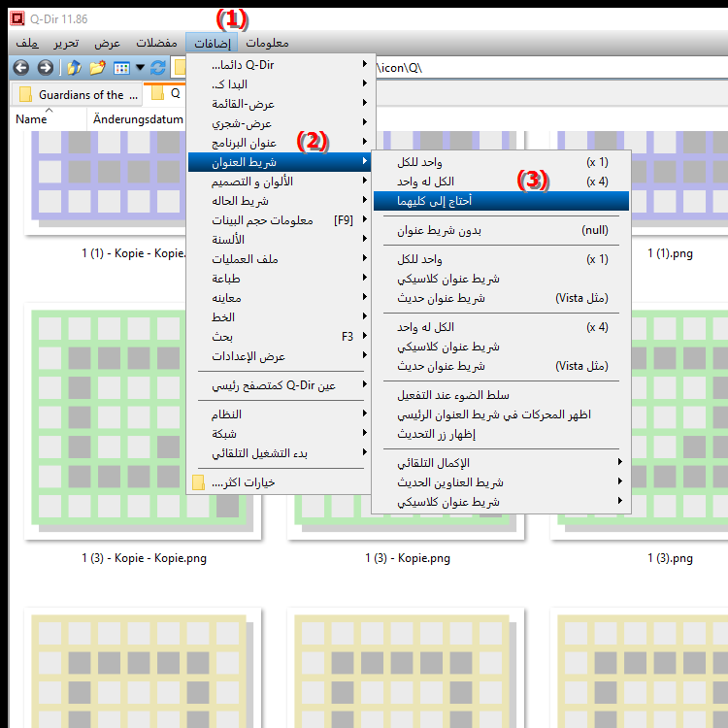Open عين Q-Dir كمتصفح رئيسي submenu
The height and width of the screenshot is (728, 728).
tap(279, 385)
